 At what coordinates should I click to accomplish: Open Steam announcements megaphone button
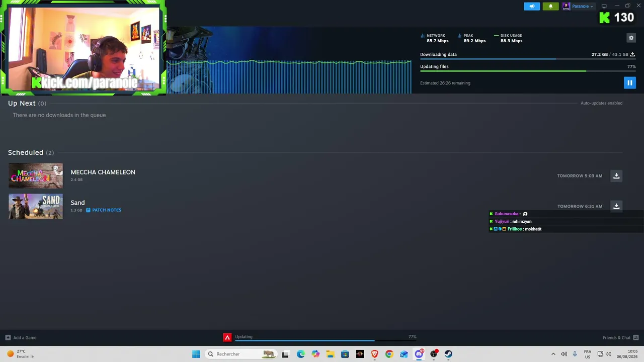coord(532,7)
